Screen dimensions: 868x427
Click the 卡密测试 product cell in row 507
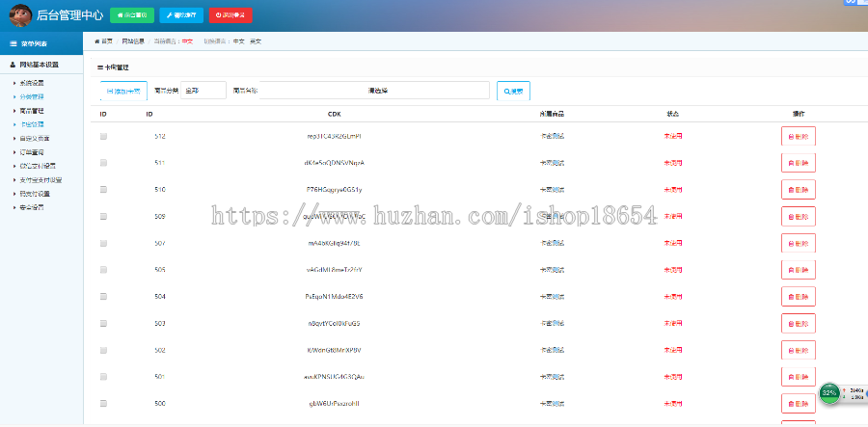(x=552, y=243)
